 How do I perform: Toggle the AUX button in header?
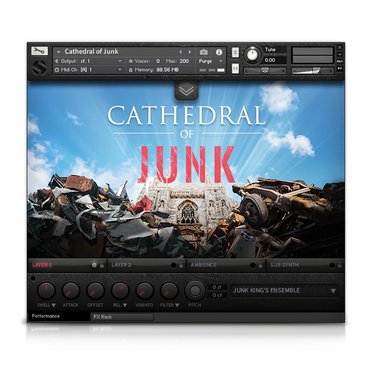pos(340,61)
